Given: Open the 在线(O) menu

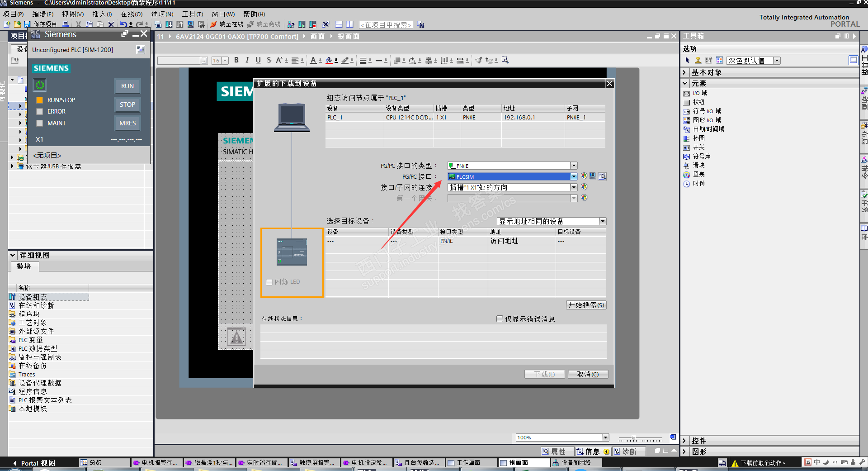Looking at the screenshot, I should 132,14.
